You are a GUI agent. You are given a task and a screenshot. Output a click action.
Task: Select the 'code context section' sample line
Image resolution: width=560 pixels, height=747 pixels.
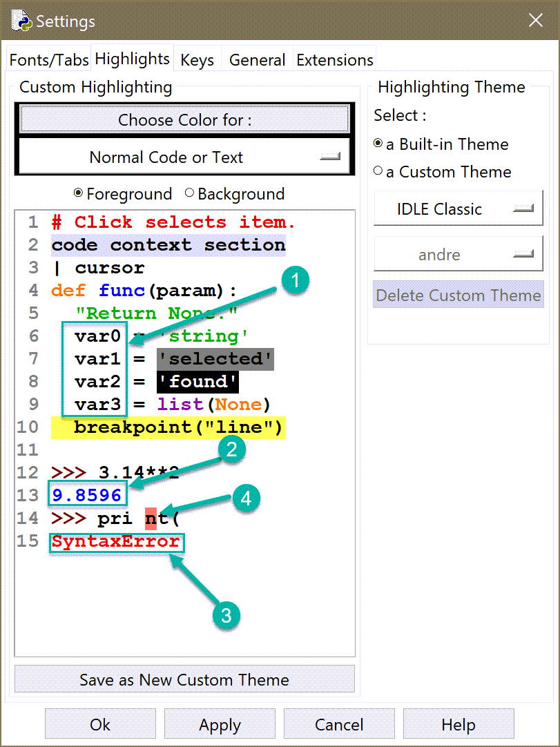[x=168, y=245]
